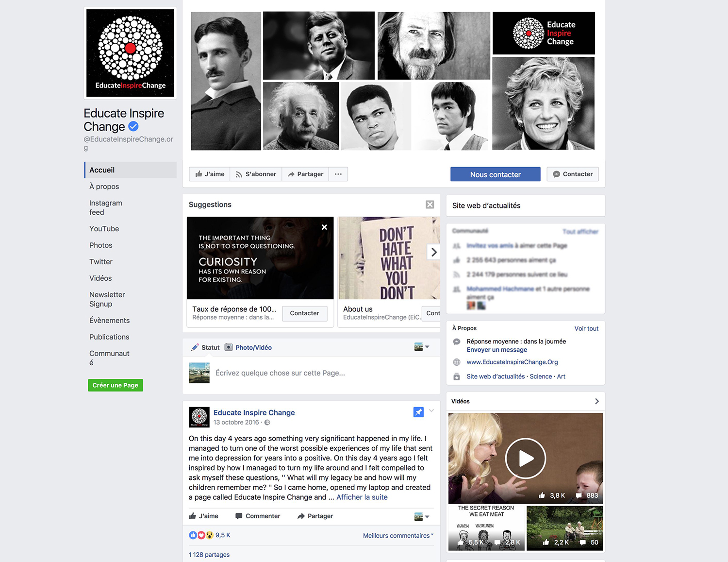Screen dimensions: 728x562
Task: Open www.EducateInspireChange.Org link
Action: (x=512, y=362)
